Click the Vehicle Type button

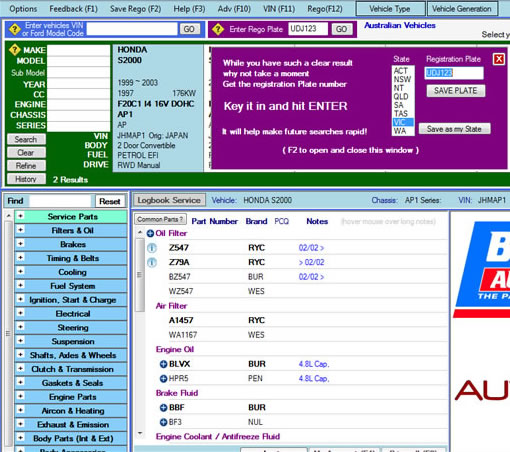(390, 9)
